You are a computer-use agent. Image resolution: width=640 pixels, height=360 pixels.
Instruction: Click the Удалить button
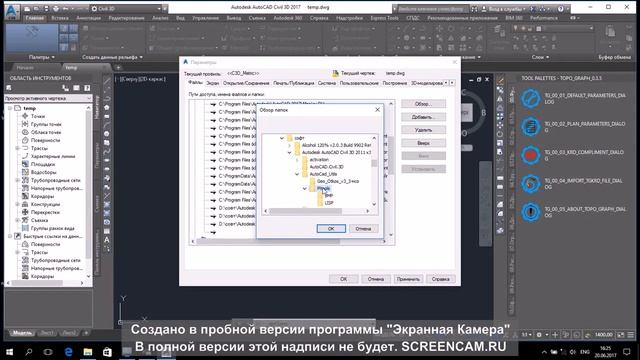tap(423, 130)
